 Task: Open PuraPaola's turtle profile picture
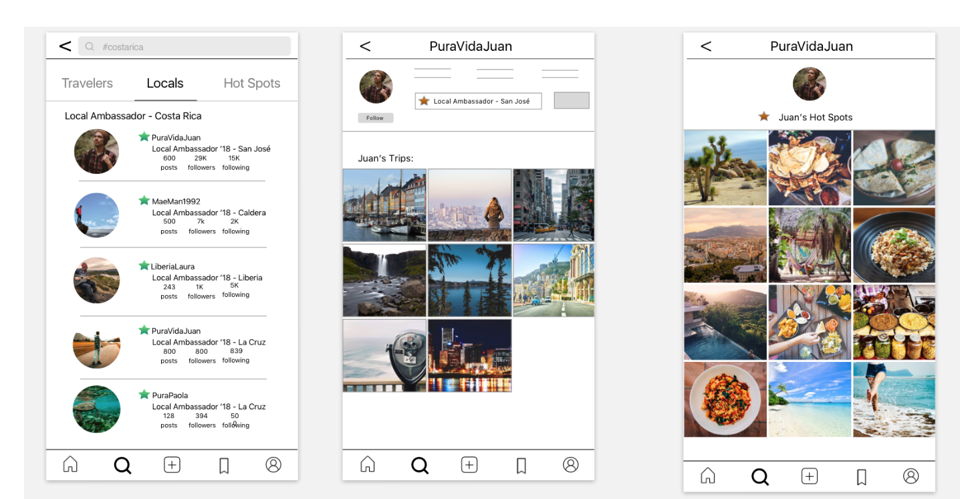pos(97,409)
